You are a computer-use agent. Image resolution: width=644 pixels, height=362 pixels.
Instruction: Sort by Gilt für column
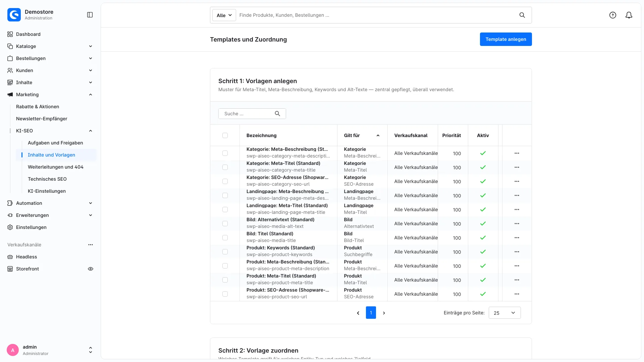(x=362, y=135)
